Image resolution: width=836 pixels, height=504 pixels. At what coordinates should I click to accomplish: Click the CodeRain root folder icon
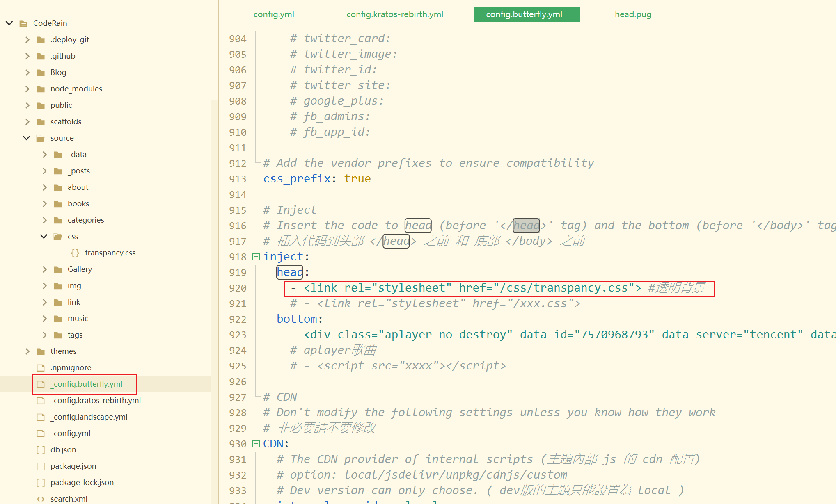[24, 23]
